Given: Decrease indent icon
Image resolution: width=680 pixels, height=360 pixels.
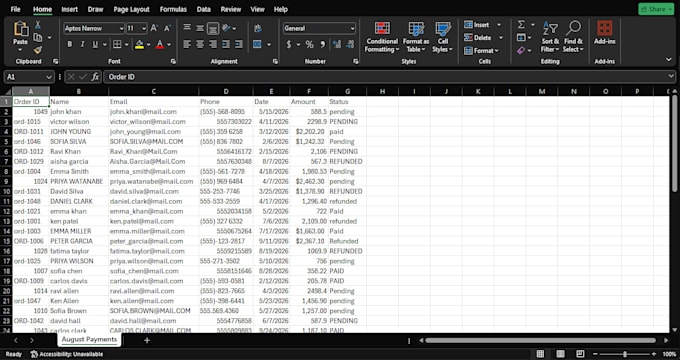Looking at the screenshot, I should (226, 44).
